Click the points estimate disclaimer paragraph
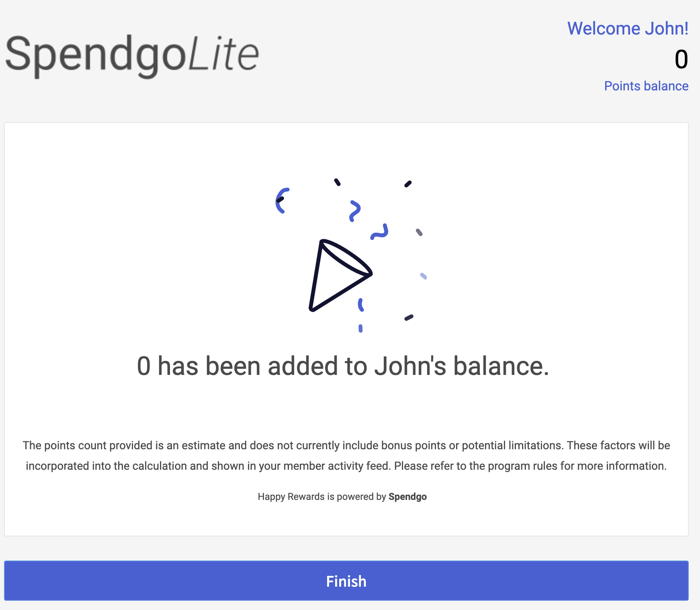700x610 pixels. (x=346, y=456)
